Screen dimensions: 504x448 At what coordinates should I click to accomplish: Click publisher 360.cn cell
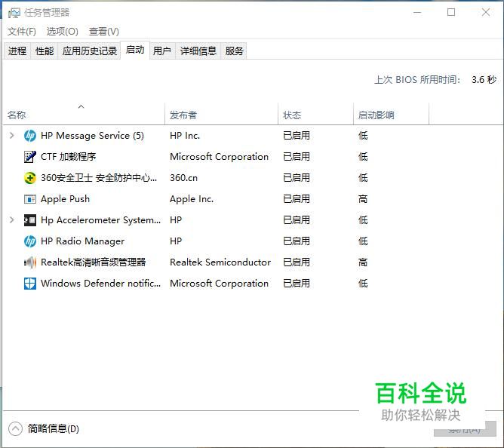coord(184,178)
